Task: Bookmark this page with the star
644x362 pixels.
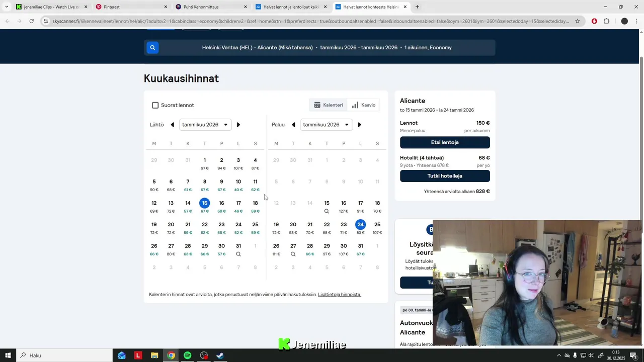Action: [578, 21]
